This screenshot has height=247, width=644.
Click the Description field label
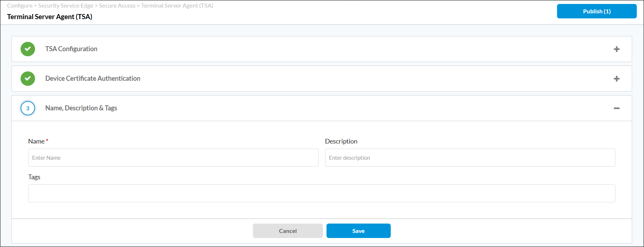click(341, 141)
